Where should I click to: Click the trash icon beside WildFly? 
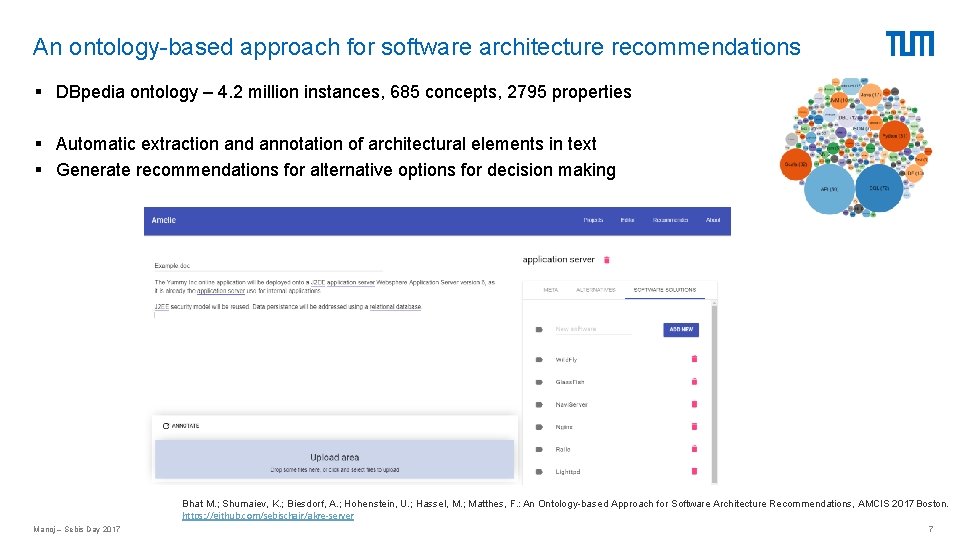pos(694,359)
